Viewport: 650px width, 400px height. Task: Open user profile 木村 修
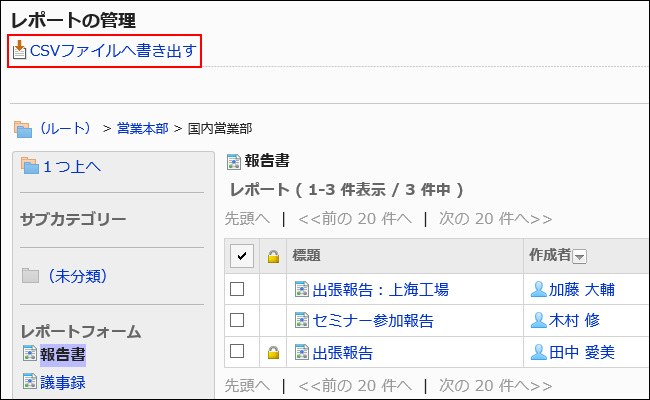(x=574, y=320)
